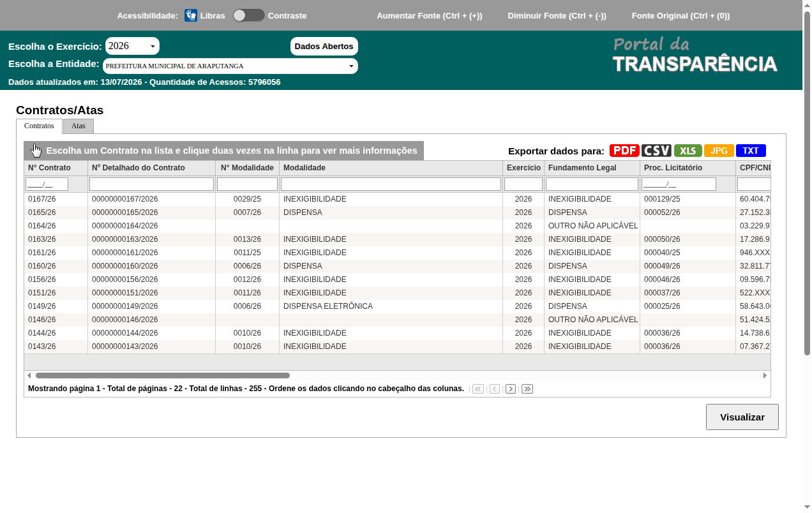
Task: Select contract row 0161/26
Action: pos(397,253)
